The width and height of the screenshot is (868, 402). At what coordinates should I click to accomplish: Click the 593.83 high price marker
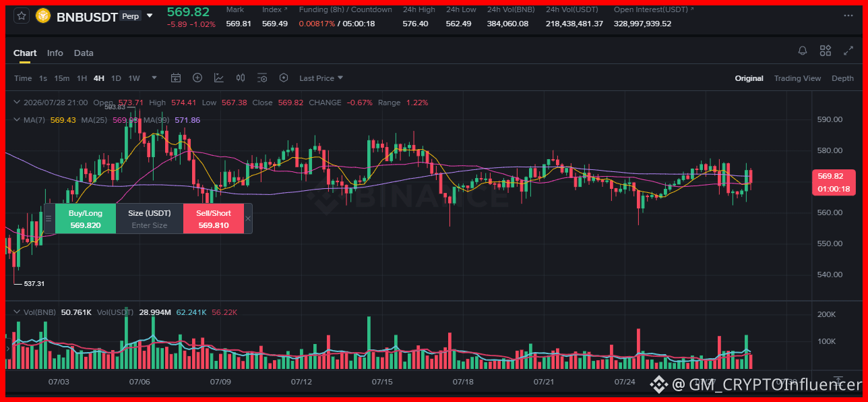[x=115, y=107]
